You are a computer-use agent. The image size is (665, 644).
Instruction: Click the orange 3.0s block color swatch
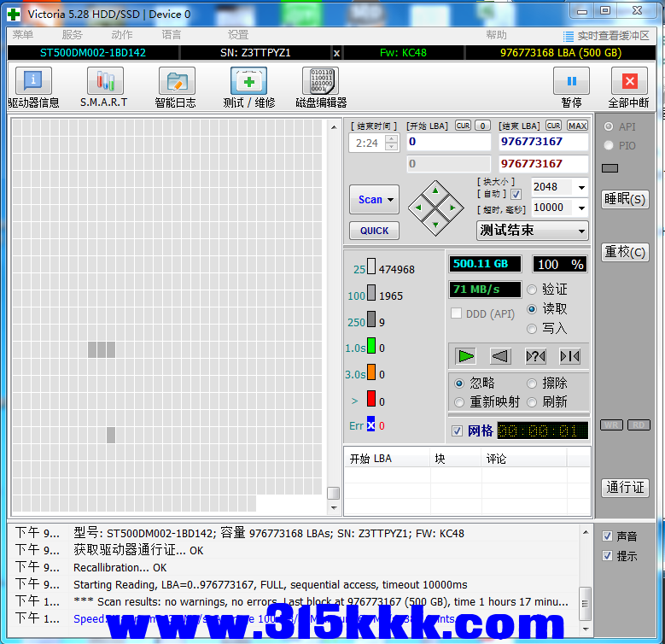click(x=371, y=372)
